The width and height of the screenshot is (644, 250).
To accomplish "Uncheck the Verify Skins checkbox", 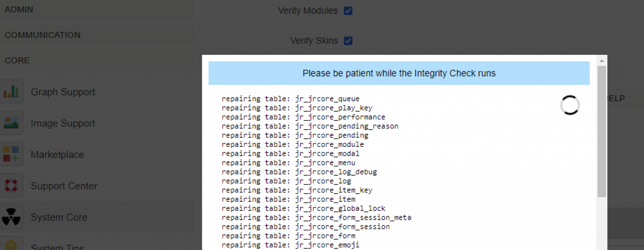I will tap(348, 41).
